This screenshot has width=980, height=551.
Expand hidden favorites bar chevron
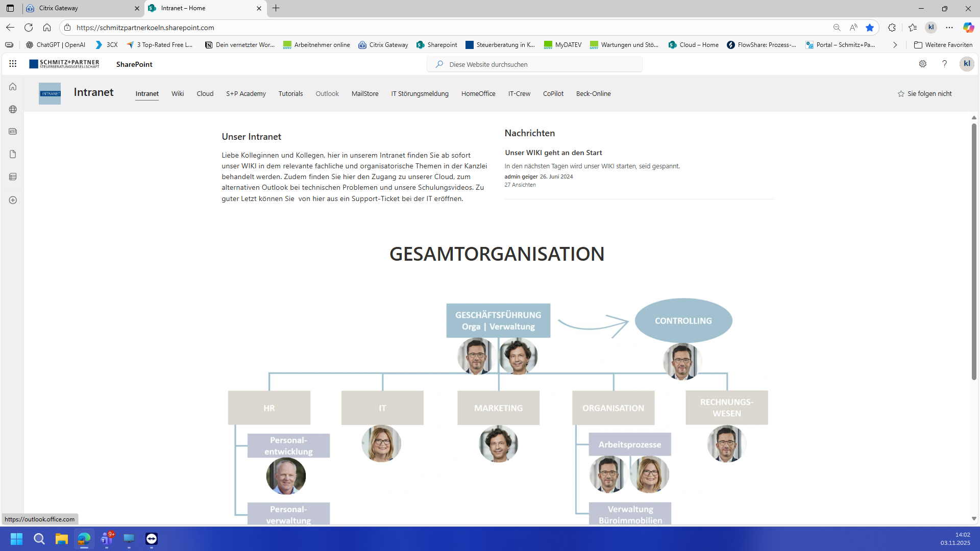(895, 45)
